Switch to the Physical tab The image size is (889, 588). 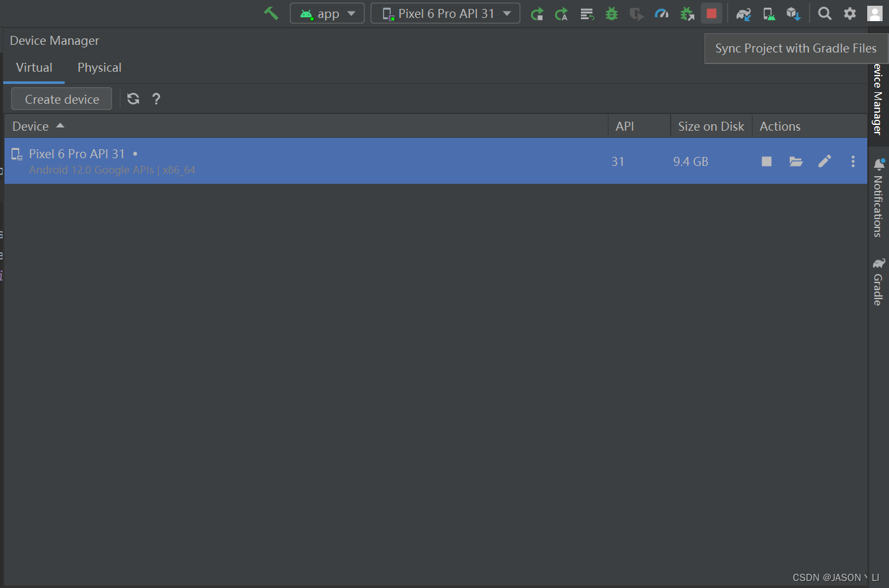pyautogui.click(x=99, y=68)
